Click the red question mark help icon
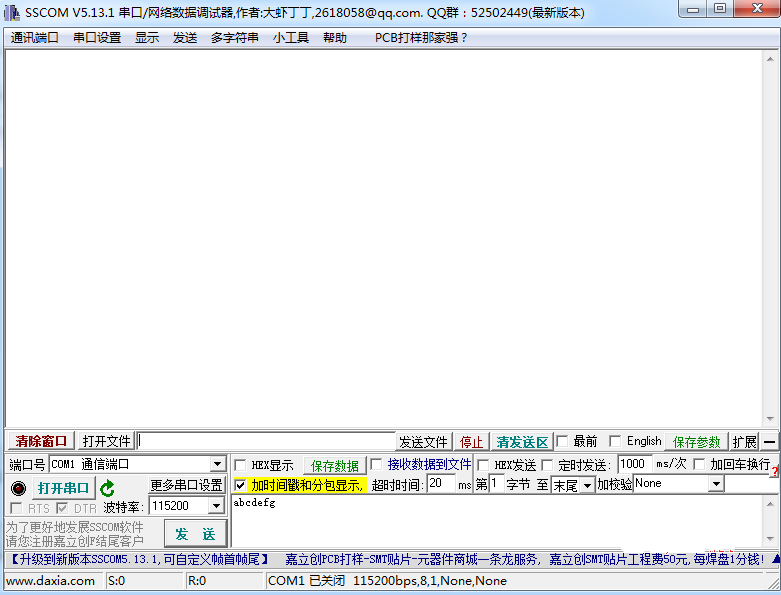 (774, 471)
